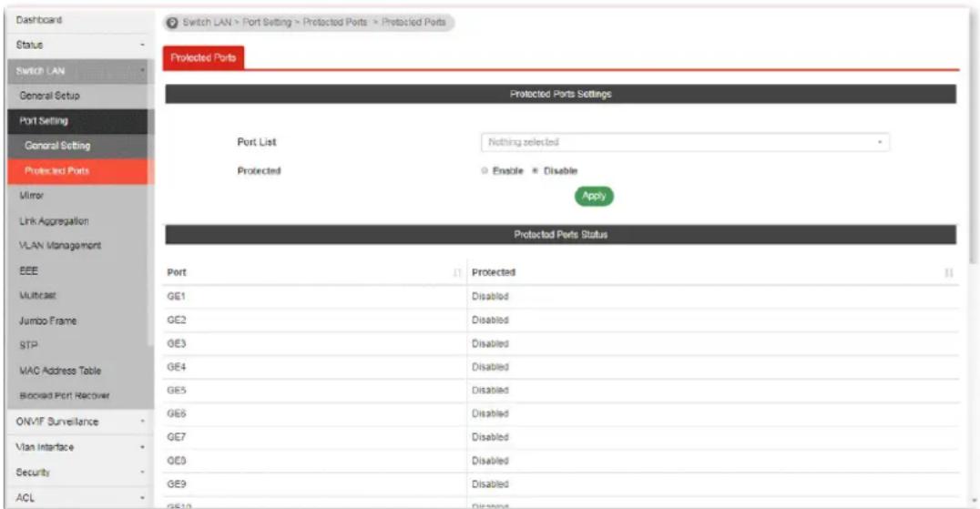Viewport: 980px width, 509px height.
Task: Click the GE9 port cell
Action: point(314,484)
